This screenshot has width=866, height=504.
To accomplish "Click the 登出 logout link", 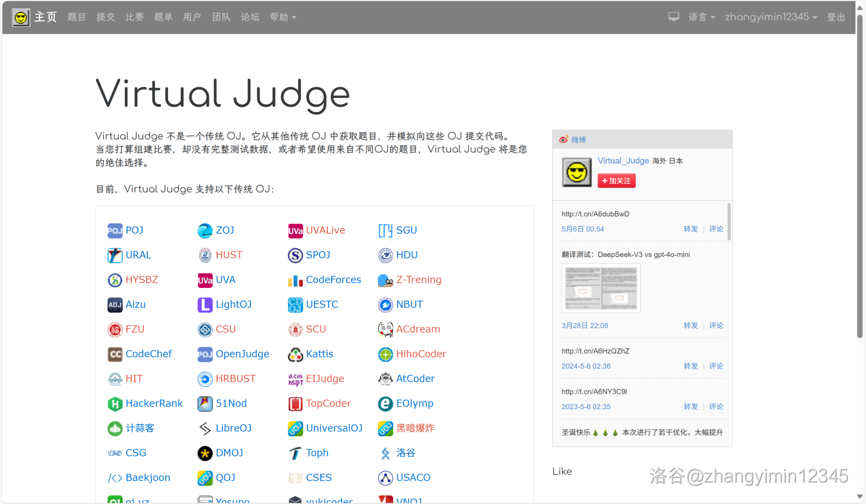I will point(836,17).
